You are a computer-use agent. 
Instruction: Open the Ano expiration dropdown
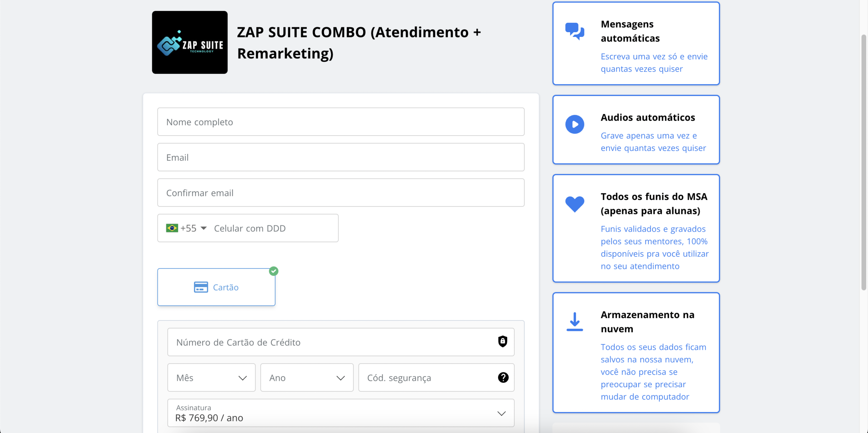307,378
